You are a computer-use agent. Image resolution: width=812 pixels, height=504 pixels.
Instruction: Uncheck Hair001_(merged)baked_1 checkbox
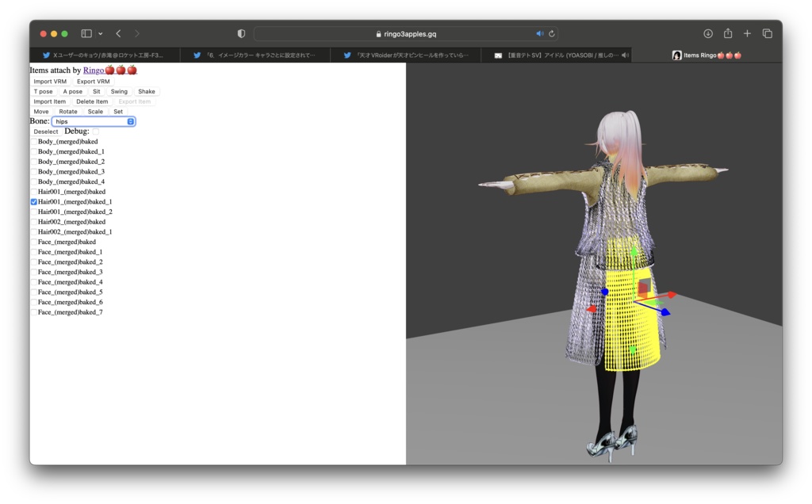(34, 202)
